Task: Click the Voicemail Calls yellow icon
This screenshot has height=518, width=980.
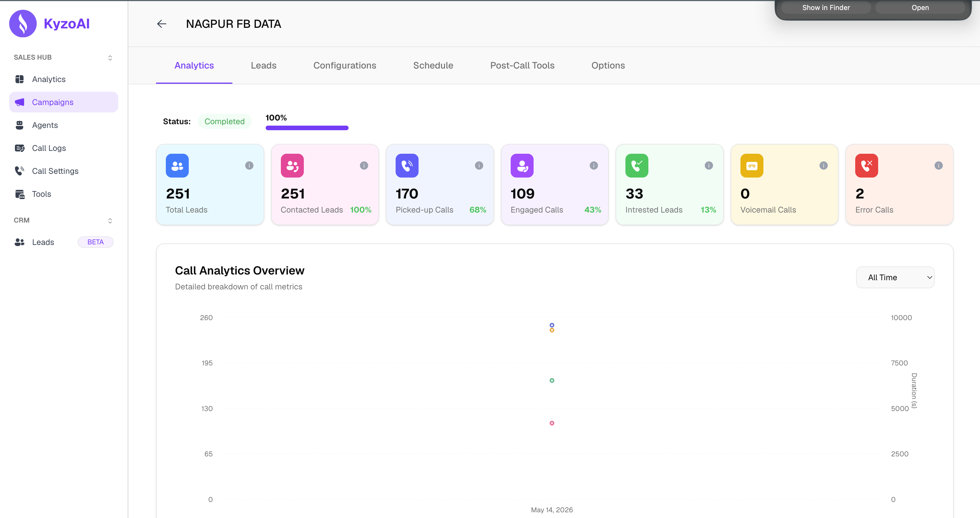Action: [752, 165]
